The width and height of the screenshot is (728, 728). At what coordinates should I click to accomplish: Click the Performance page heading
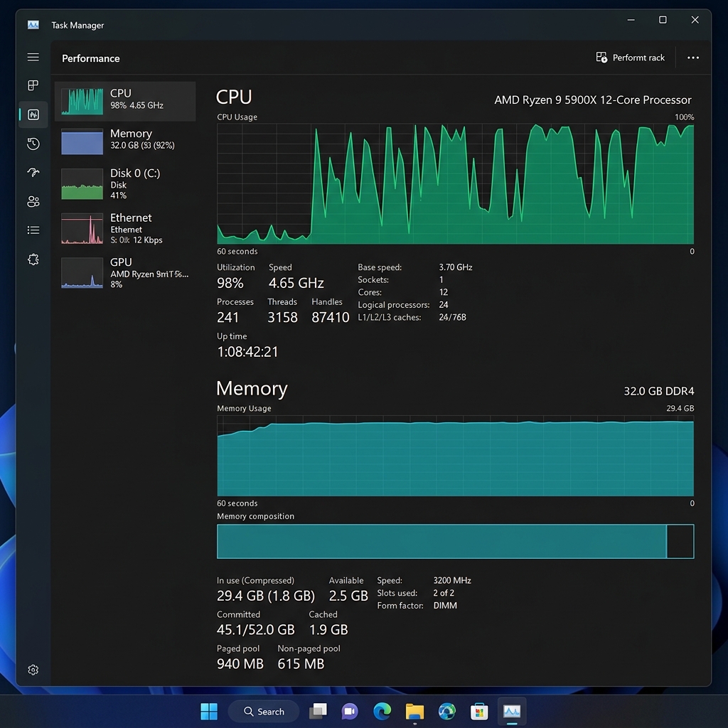(90, 58)
